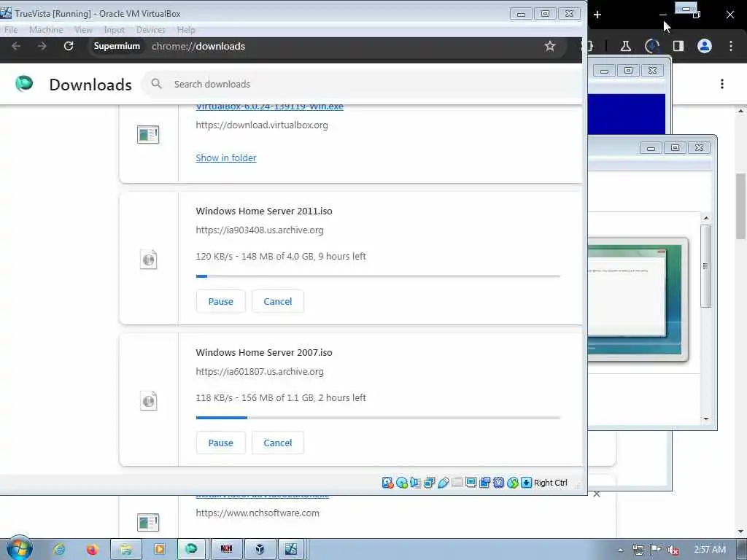Open the shared folders indicator in VirtualBox status bar
This screenshot has width=747, height=560.
(457, 483)
